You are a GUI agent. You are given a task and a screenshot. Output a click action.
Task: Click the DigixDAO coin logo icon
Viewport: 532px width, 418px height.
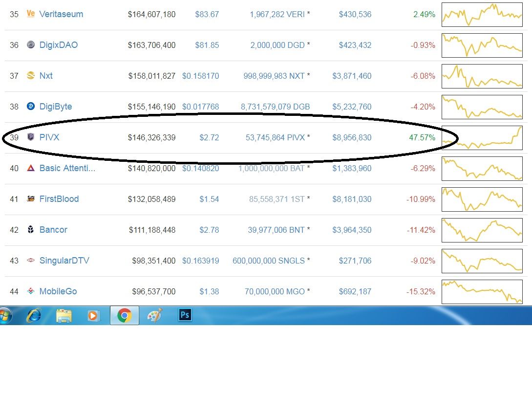point(31,44)
